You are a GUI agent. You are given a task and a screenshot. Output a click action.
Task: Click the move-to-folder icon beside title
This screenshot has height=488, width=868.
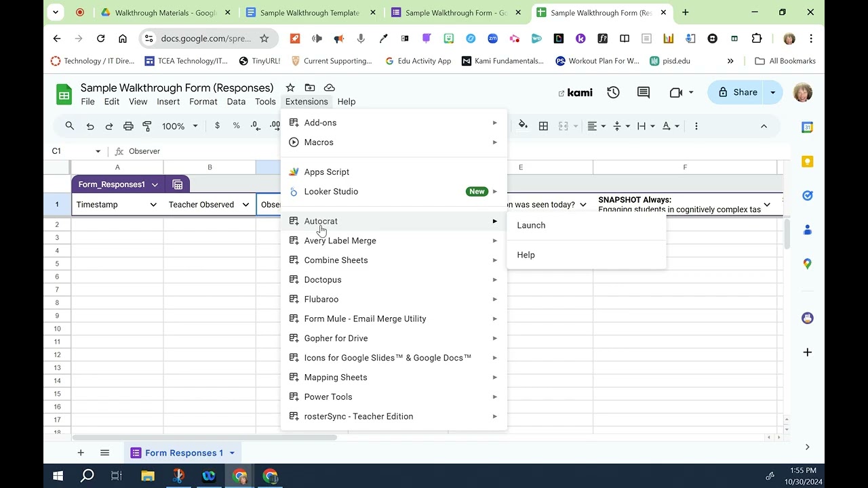[310, 87]
